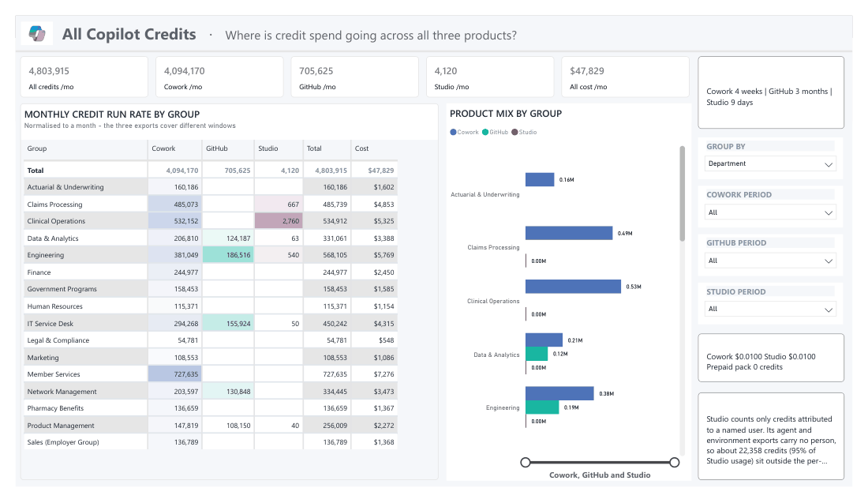Click the Copilot logo icon in header
Screen dimensions: 868x503
[37, 33]
